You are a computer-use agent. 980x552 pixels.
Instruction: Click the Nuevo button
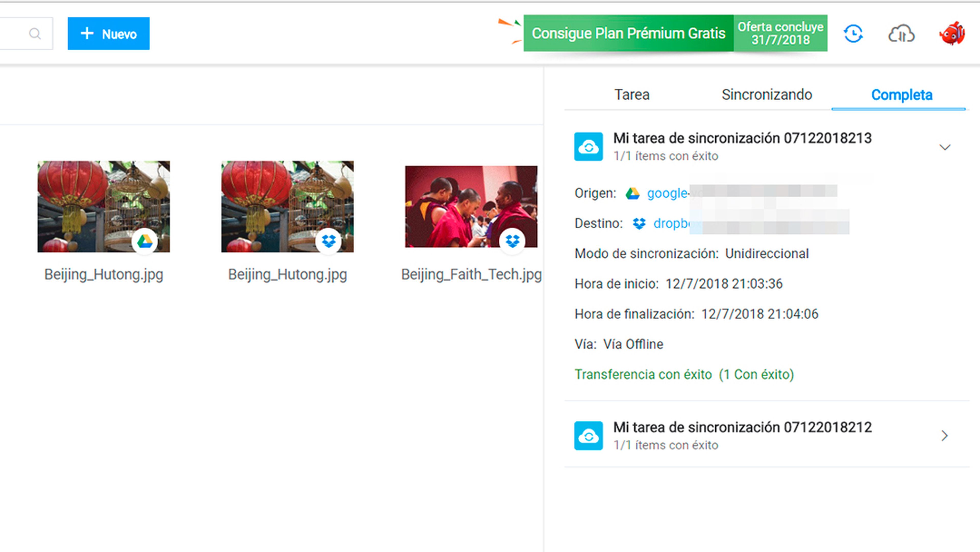click(x=108, y=34)
